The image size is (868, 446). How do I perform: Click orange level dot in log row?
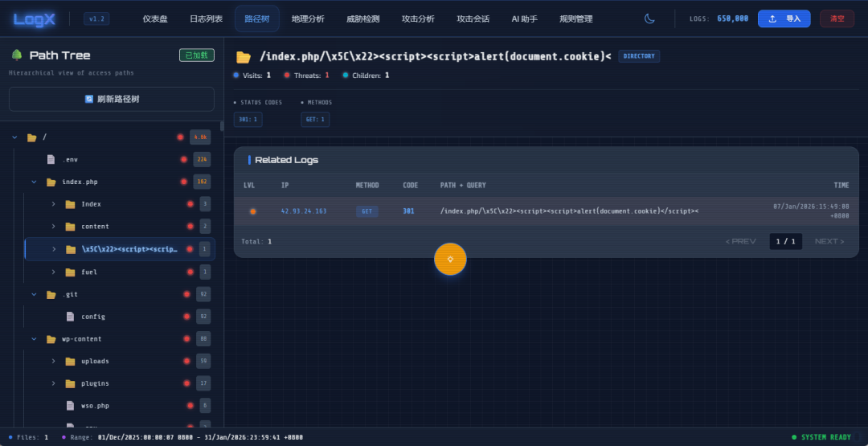pyautogui.click(x=253, y=211)
